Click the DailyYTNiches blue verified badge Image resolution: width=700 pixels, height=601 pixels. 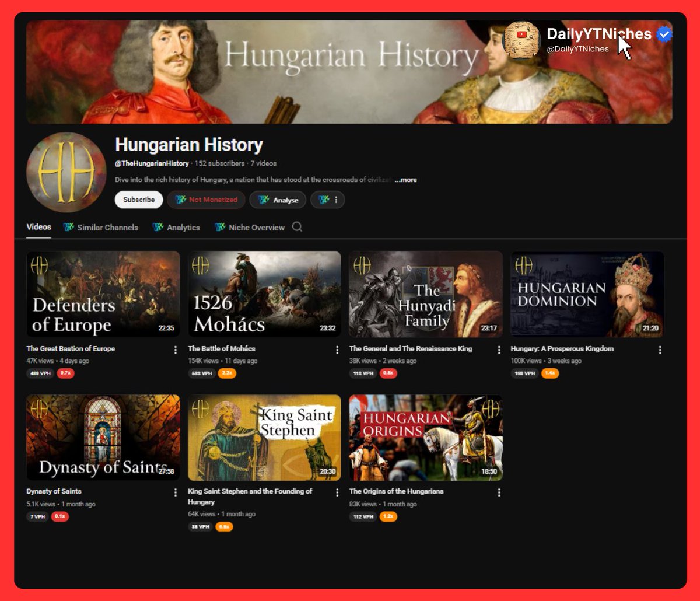[664, 34]
